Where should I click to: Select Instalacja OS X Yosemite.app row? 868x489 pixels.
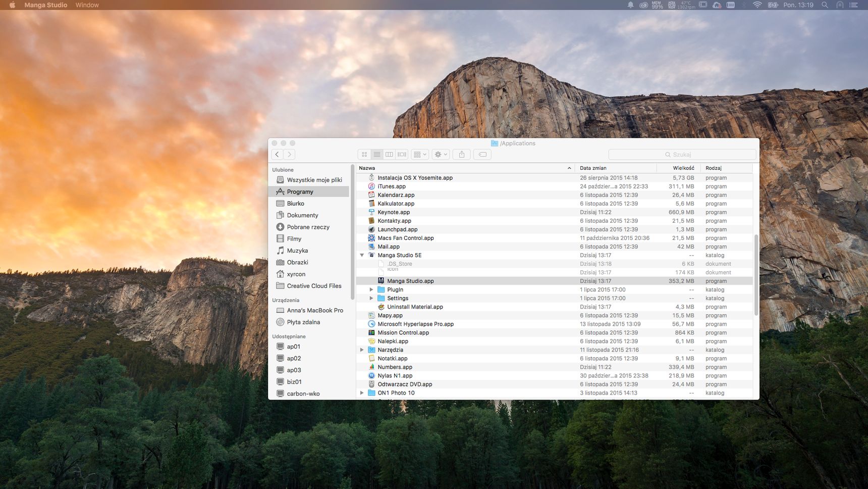click(x=554, y=178)
